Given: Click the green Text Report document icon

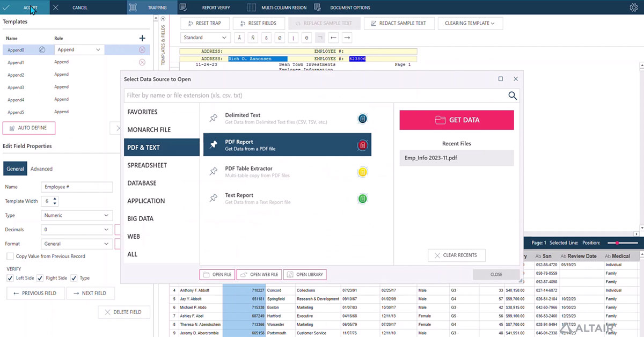Looking at the screenshot, I should (x=363, y=199).
